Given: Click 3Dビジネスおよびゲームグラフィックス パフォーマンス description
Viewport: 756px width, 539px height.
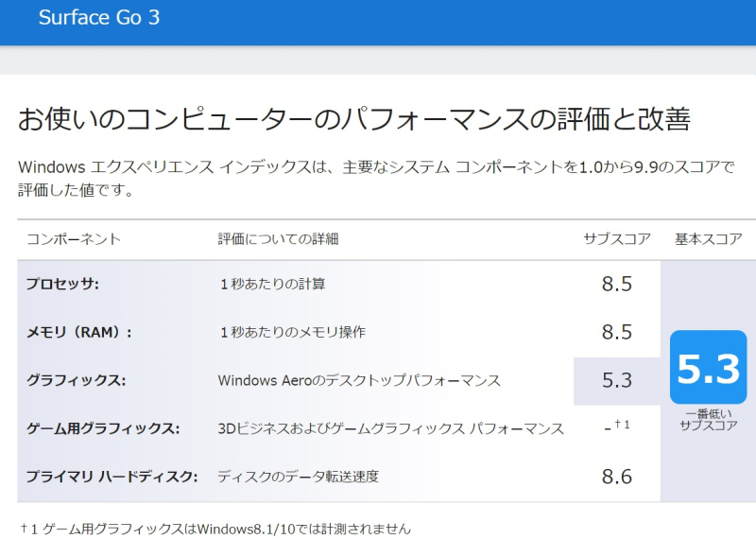Looking at the screenshot, I should click(391, 428).
